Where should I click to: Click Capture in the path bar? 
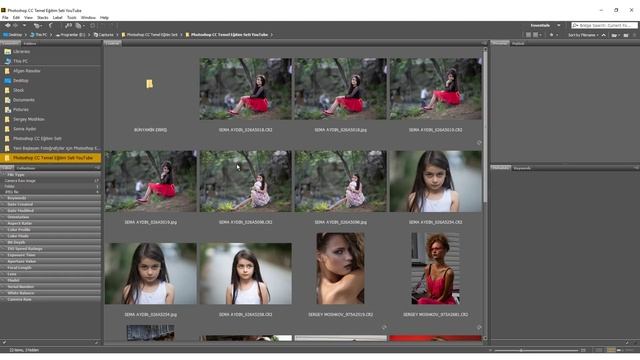point(104,35)
